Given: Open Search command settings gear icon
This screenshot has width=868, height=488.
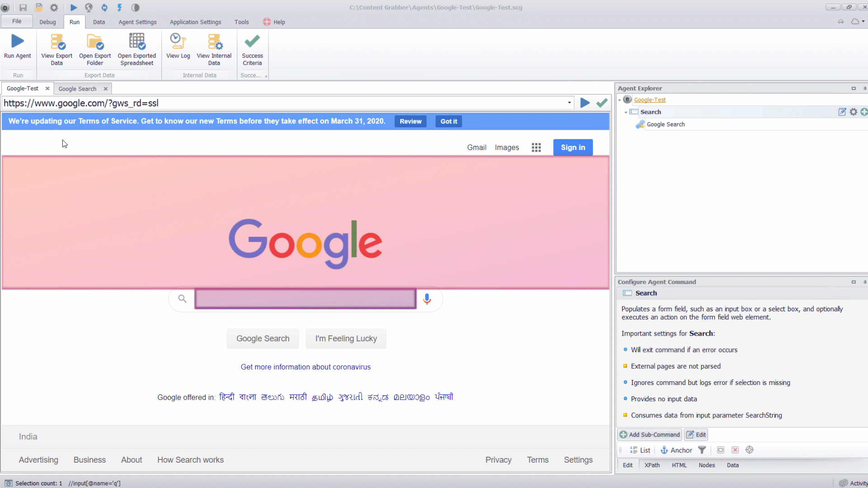Looking at the screenshot, I should coord(854,112).
